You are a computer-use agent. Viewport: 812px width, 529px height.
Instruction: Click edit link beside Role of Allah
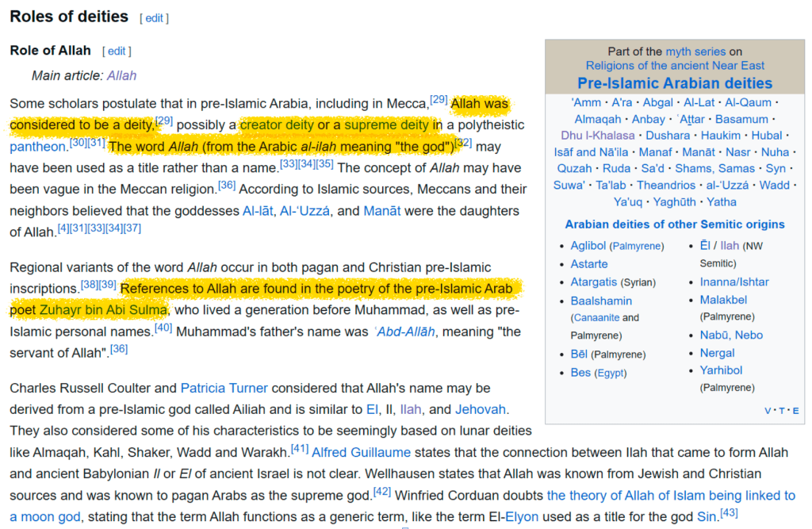[x=117, y=51]
